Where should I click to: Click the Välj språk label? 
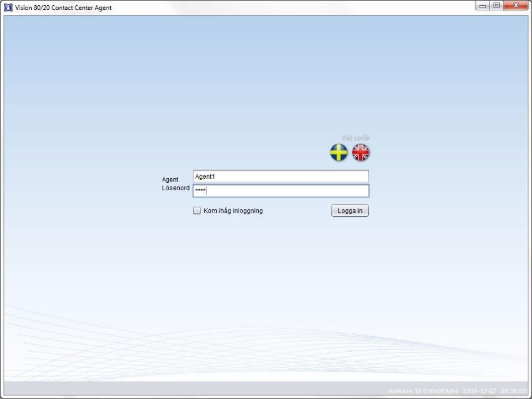pyautogui.click(x=356, y=138)
